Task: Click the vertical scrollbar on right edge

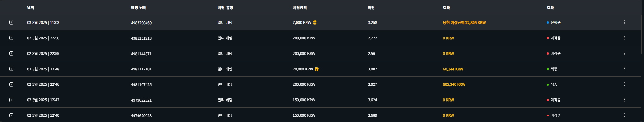Action: click(x=642, y=34)
